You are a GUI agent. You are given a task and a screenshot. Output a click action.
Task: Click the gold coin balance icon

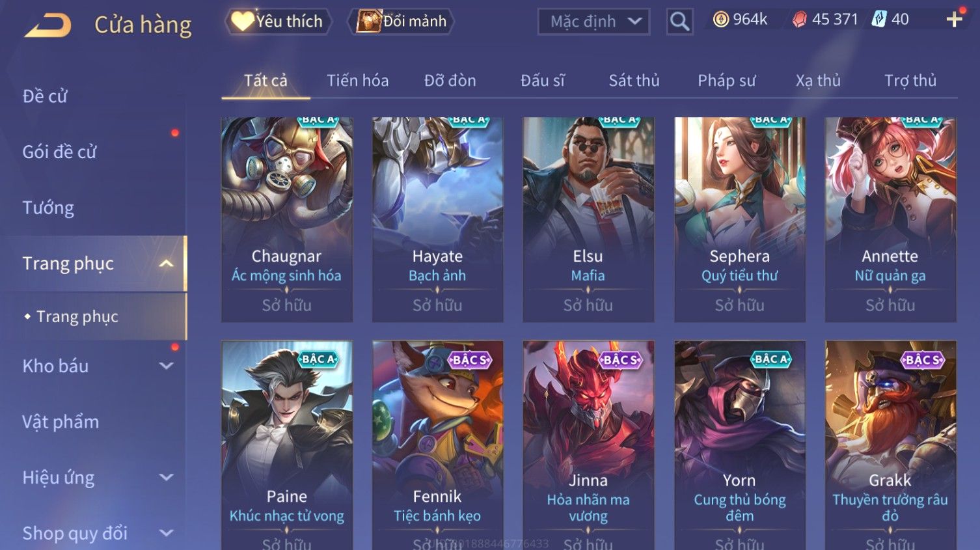pos(720,20)
